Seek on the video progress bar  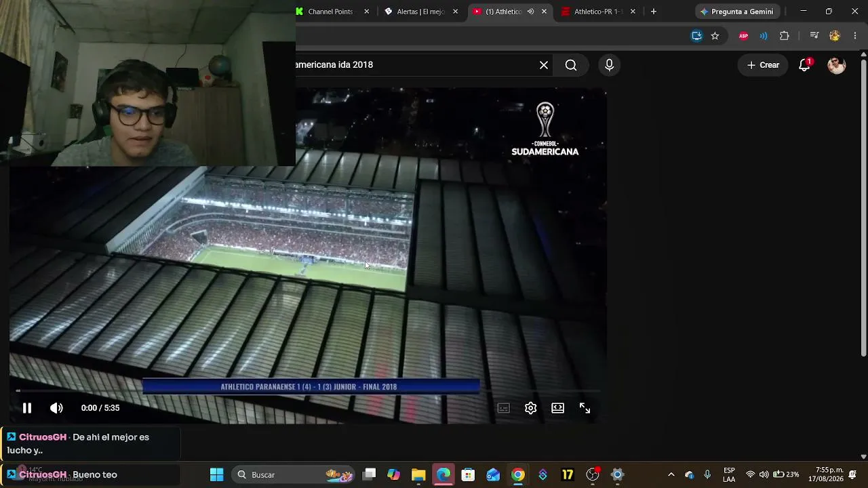coord(309,391)
